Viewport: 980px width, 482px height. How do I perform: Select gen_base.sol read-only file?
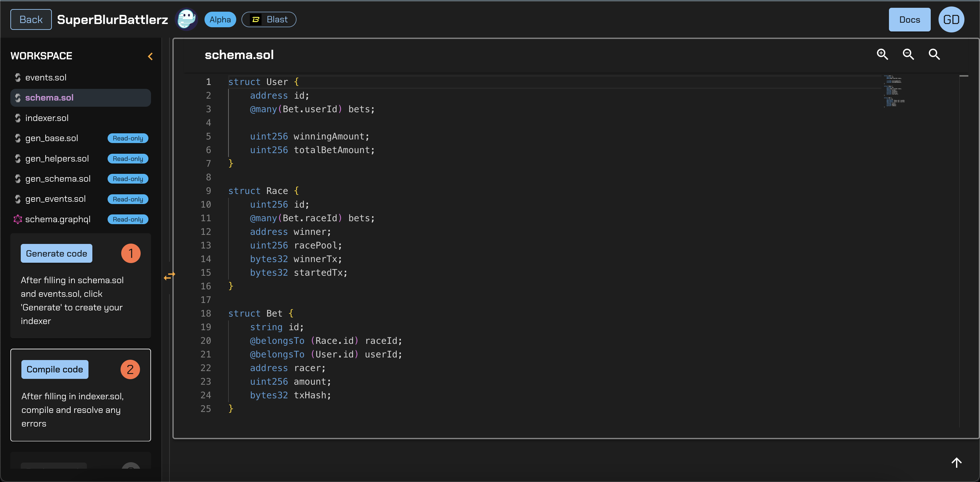tap(52, 138)
